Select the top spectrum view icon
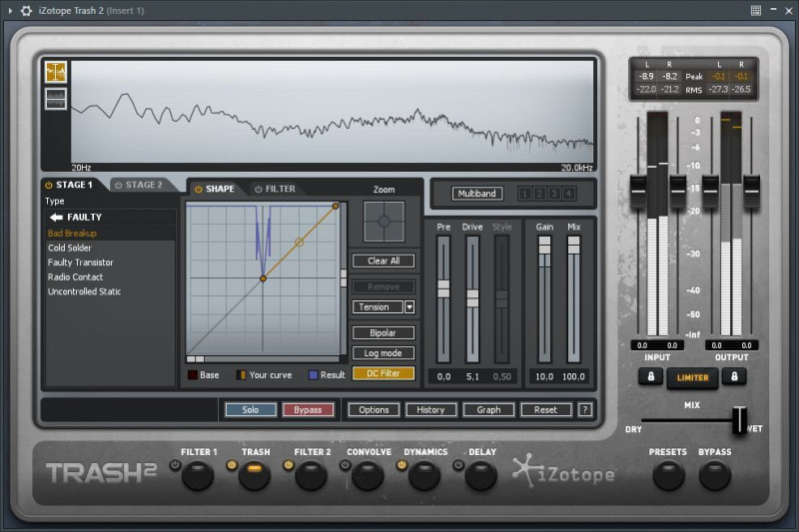The image size is (799, 532). (x=56, y=72)
